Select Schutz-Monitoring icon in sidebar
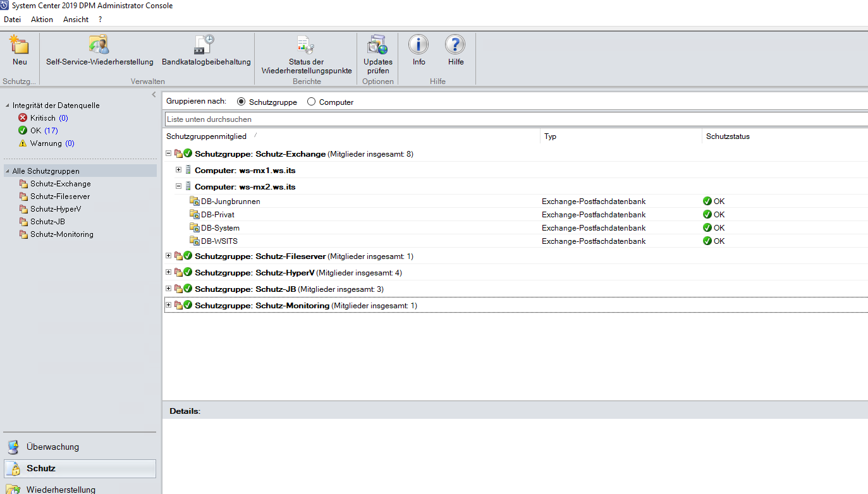This screenshot has width=868, height=494. [24, 234]
